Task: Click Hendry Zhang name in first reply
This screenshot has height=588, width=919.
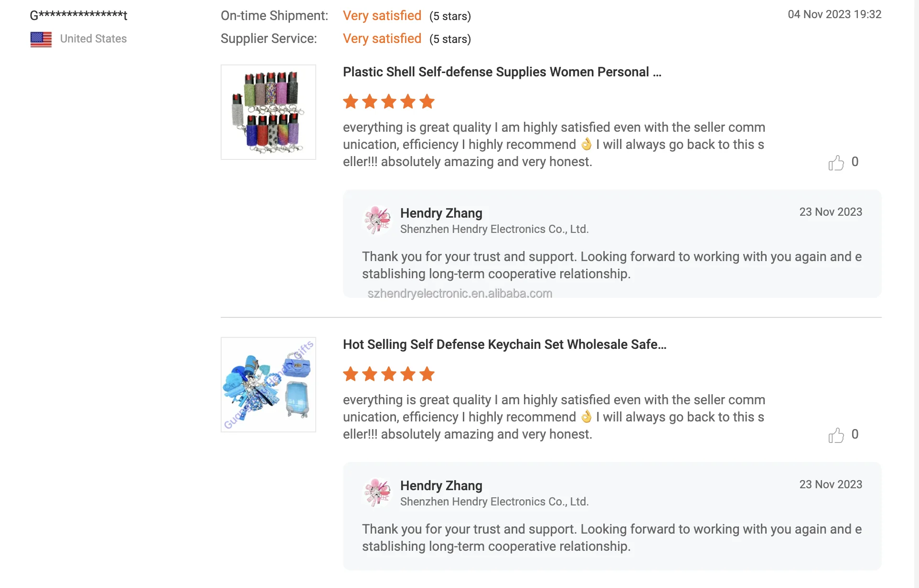Action: coord(441,213)
